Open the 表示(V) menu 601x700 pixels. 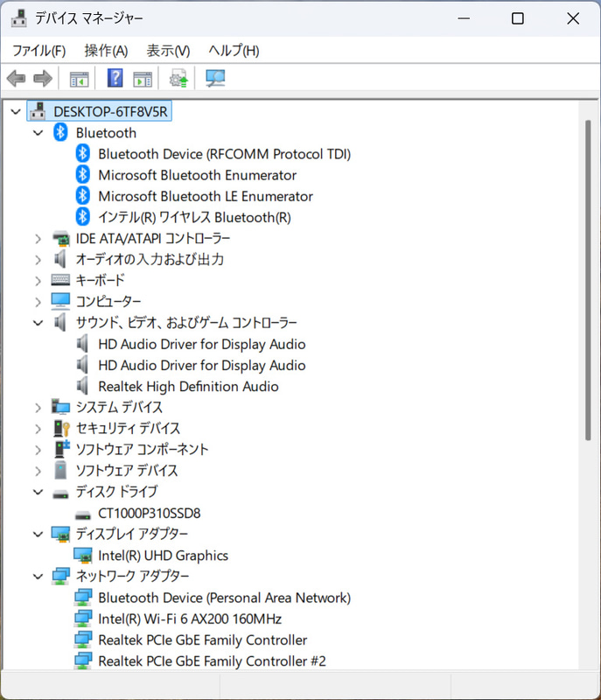pyautogui.click(x=168, y=51)
